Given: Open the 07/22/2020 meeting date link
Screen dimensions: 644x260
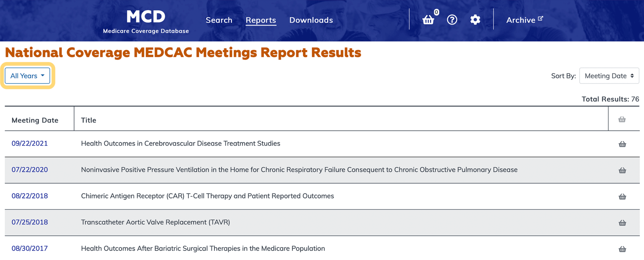Looking at the screenshot, I should (x=30, y=169).
